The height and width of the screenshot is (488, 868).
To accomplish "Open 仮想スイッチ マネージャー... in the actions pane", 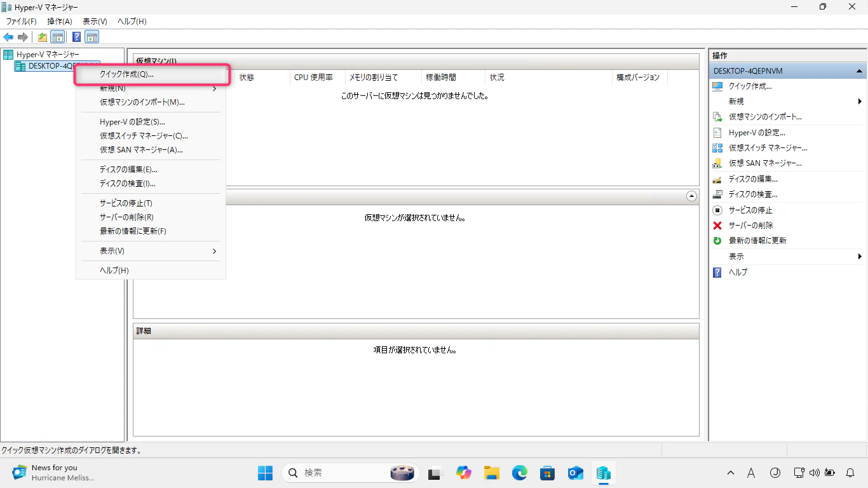I will pos(768,148).
